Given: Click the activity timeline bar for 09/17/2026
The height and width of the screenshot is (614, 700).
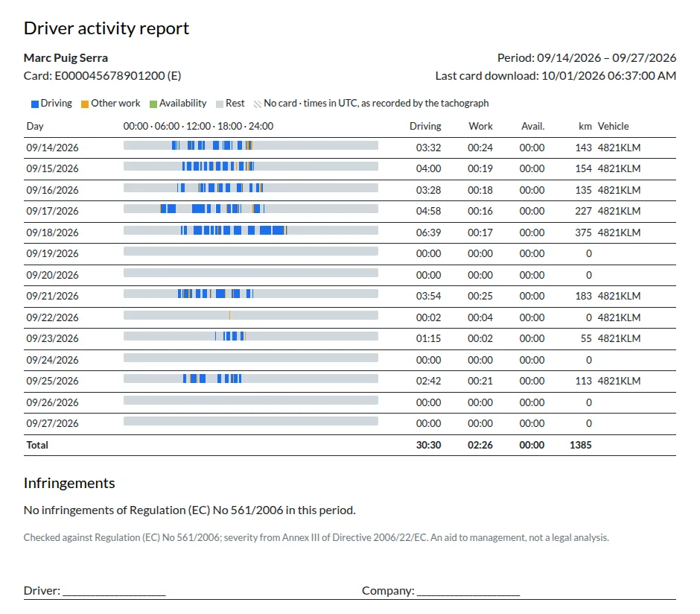Looking at the screenshot, I should coord(251,209).
